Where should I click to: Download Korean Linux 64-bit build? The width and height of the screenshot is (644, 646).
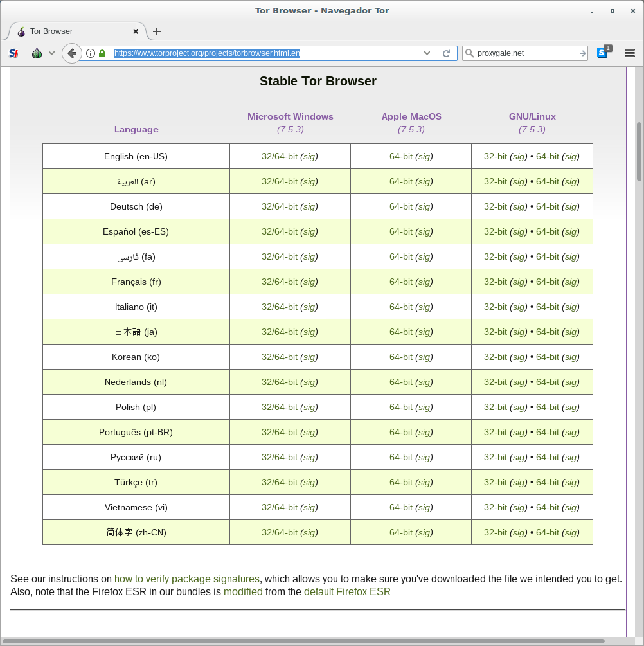[548, 357]
